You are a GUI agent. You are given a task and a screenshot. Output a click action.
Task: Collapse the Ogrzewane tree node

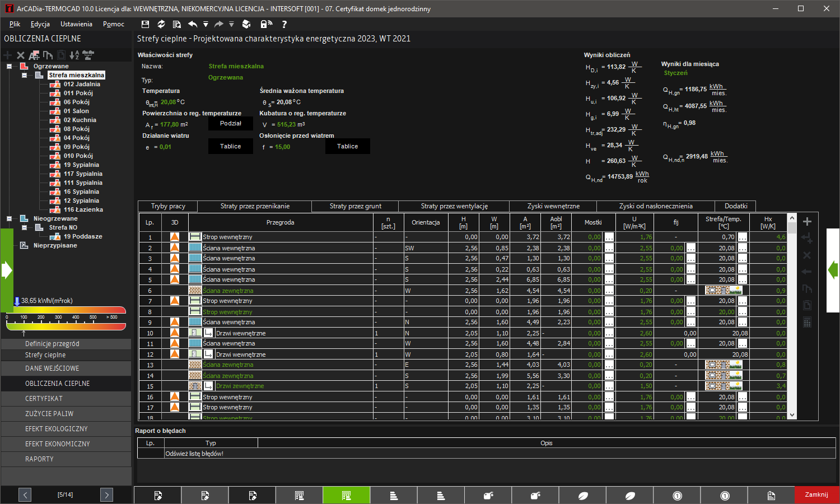coord(9,66)
